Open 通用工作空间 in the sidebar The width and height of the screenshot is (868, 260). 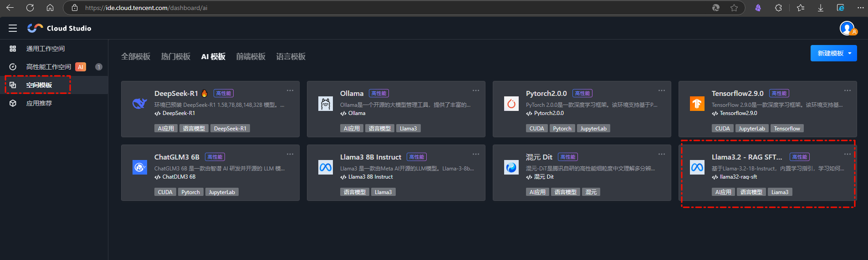click(x=54, y=49)
